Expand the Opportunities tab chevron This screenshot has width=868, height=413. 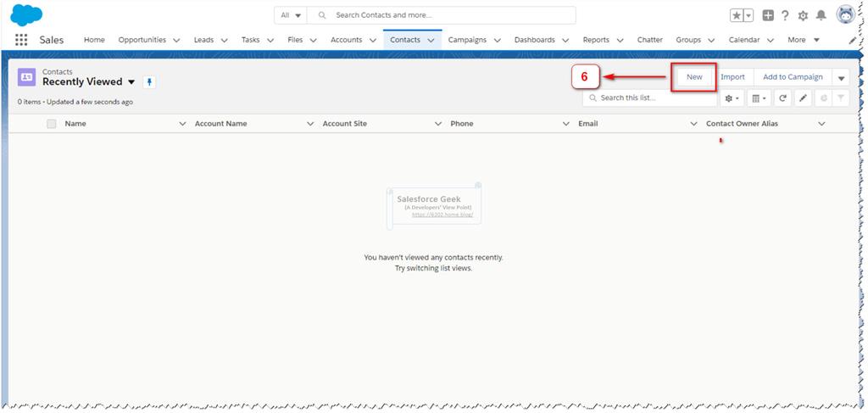click(x=176, y=41)
